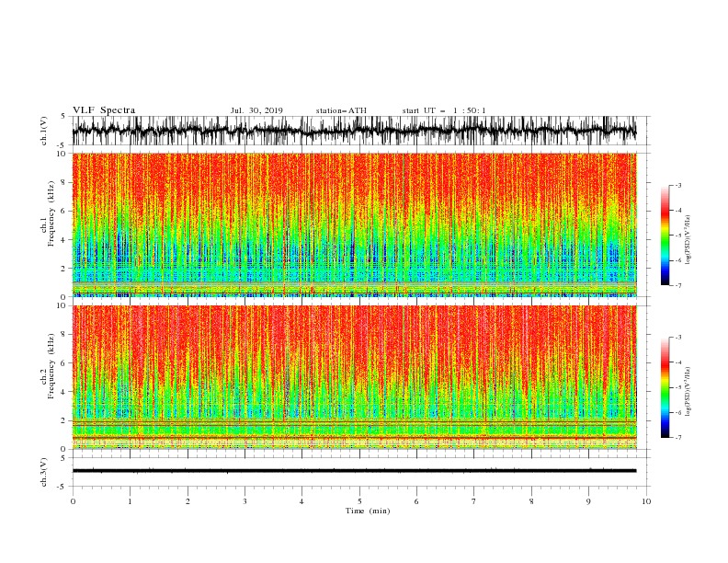This screenshot has width=728, height=563.
Task: Click the ch.1 spectrogram color scale bar
Action: [x=665, y=236]
